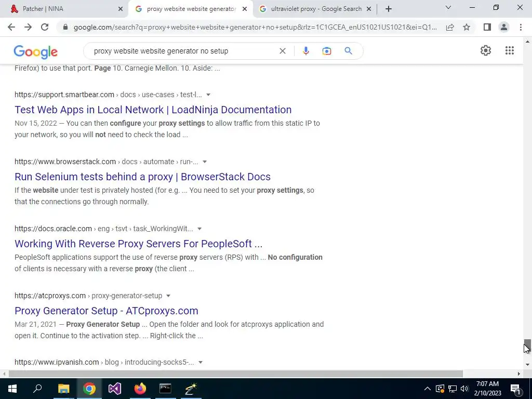Expand options for browserstack.com result

[205, 162]
